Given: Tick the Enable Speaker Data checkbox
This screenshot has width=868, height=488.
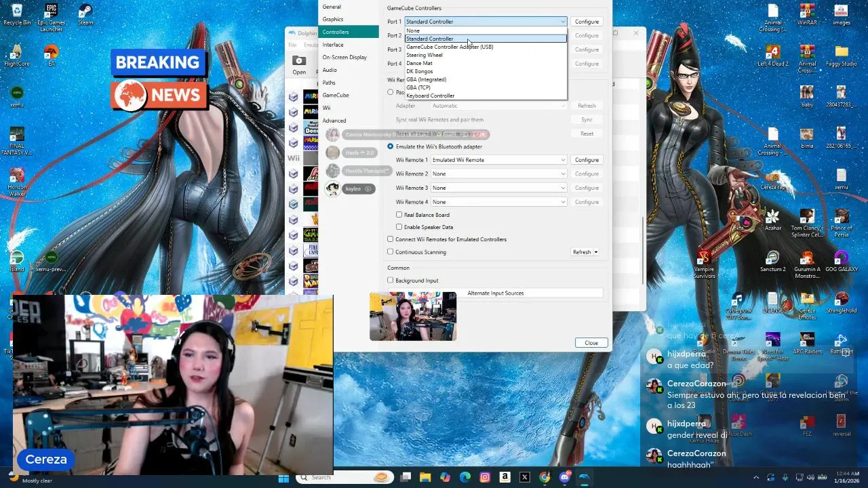Looking at the screenshot, I should [399, 227].
